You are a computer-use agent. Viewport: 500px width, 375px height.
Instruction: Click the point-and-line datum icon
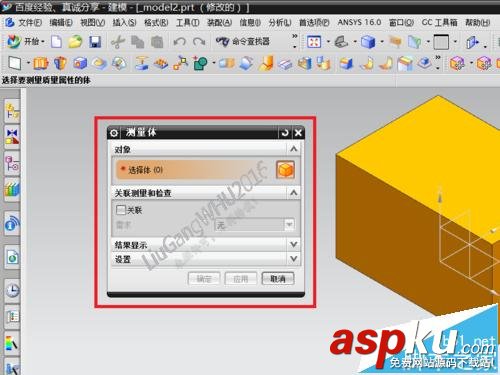pyautogui.click(x=181, y=63)
